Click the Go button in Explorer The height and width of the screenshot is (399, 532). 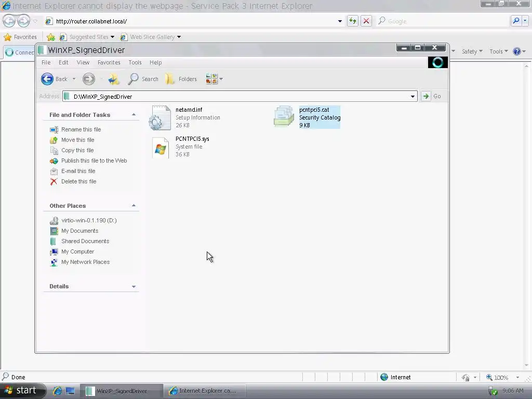pyautogui.click(x=431, y=96)
